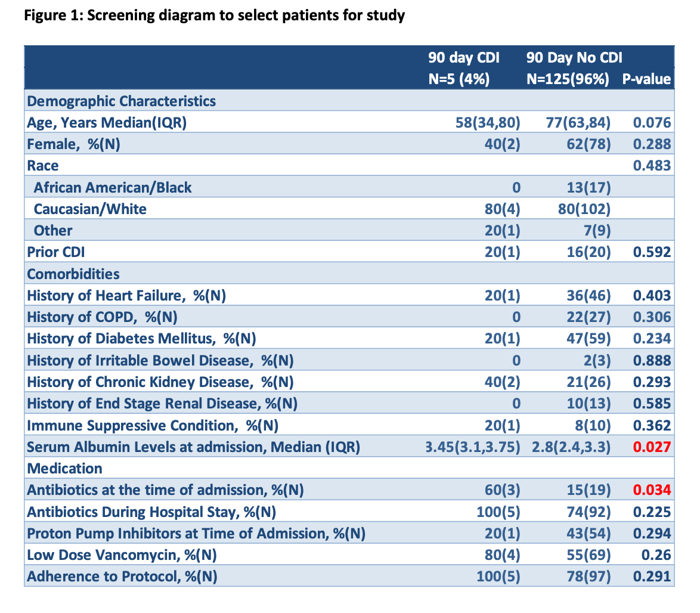
Task: Click the figure title "Figure 1: Screening diagram"
Action: point(215,15)
